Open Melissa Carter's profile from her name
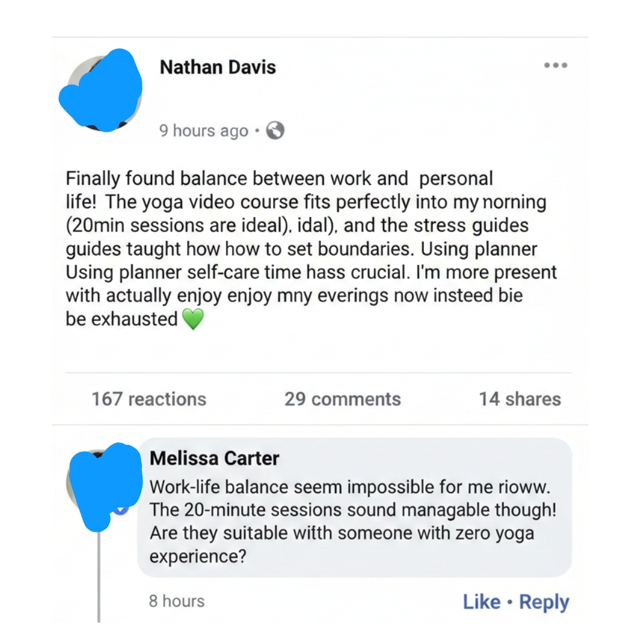Screen dimensions: 644x644 pyautogui.click(x=215, y=459)
